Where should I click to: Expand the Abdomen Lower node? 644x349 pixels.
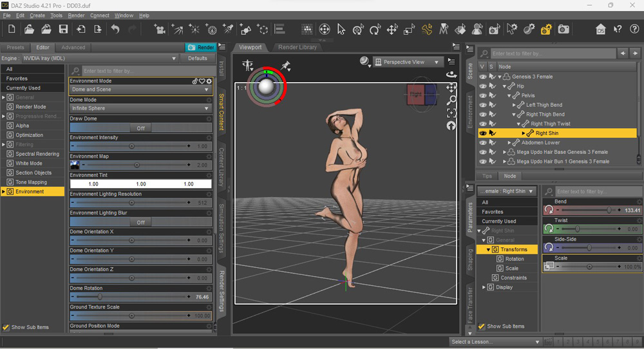tap(509, 143)
